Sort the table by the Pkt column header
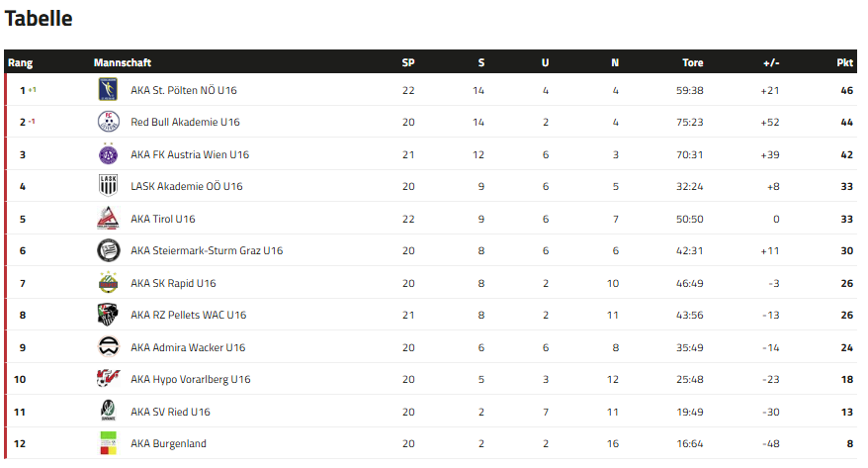868x468 pixels. 844,62
